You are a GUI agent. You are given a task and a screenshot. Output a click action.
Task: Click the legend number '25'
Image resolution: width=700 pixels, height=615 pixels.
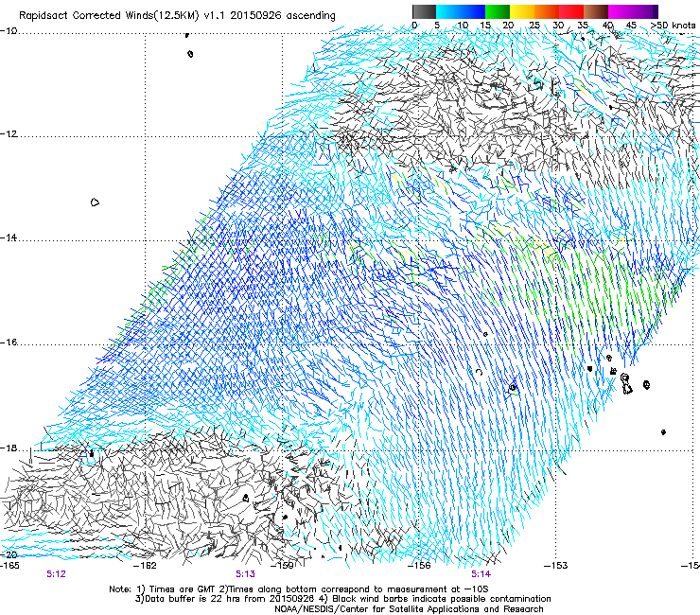coord(534,26)
